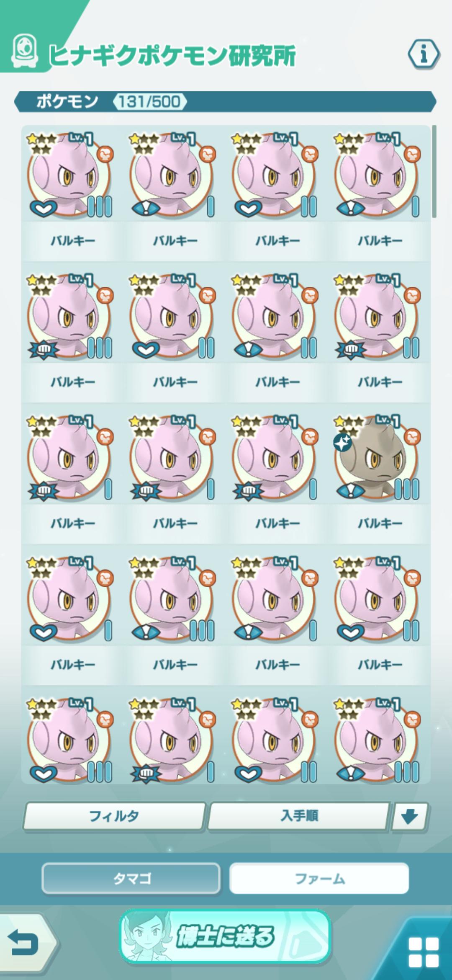Viewport: 452px width, 980px height.
Task: Select the first バルキー in the second row
Action: (x=72, y=317)
